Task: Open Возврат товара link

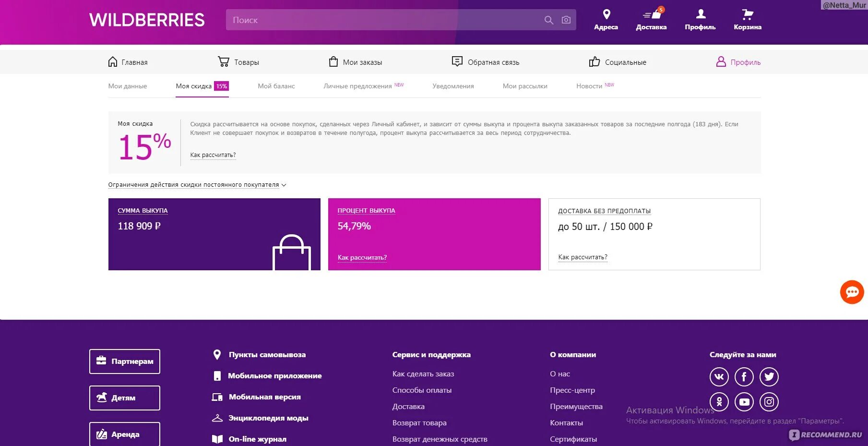Action: pyautogui.click(x=419, y=423)
